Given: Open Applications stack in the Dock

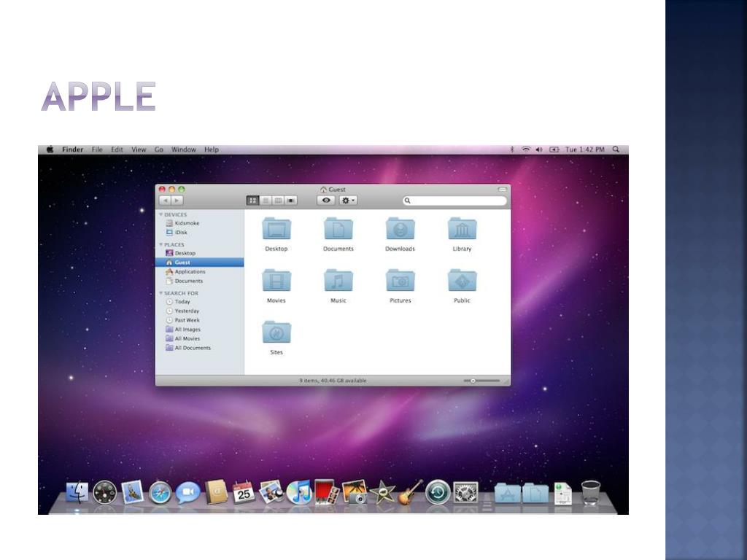Looking at the screenshot, I should (507, 494).
